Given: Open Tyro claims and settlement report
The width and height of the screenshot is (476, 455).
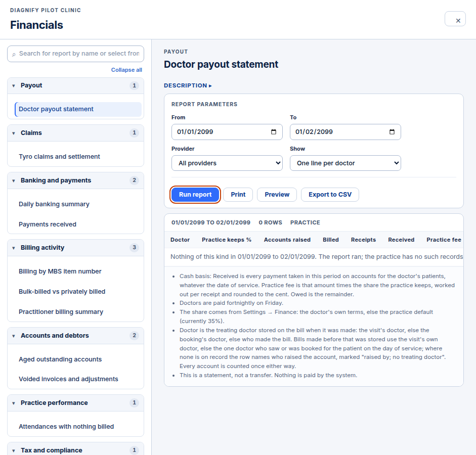Looking at the screenshot, I should pos(78,157).
